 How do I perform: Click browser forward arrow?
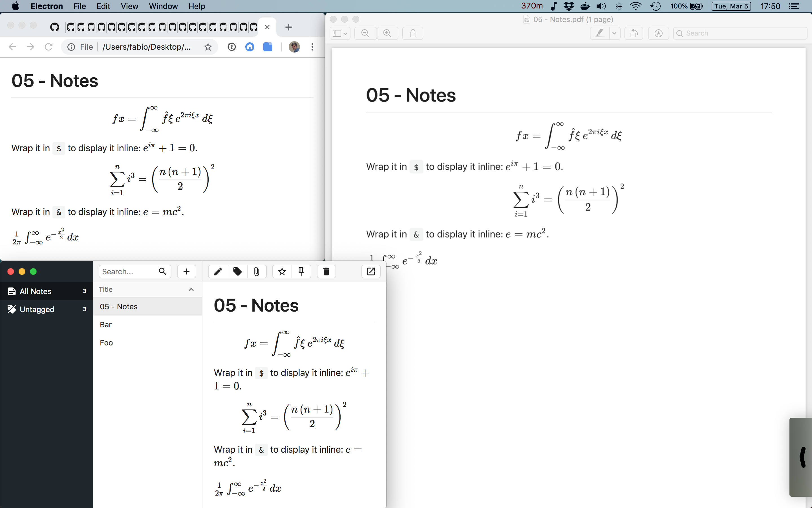pyautogui.click(x=30, y=47)
